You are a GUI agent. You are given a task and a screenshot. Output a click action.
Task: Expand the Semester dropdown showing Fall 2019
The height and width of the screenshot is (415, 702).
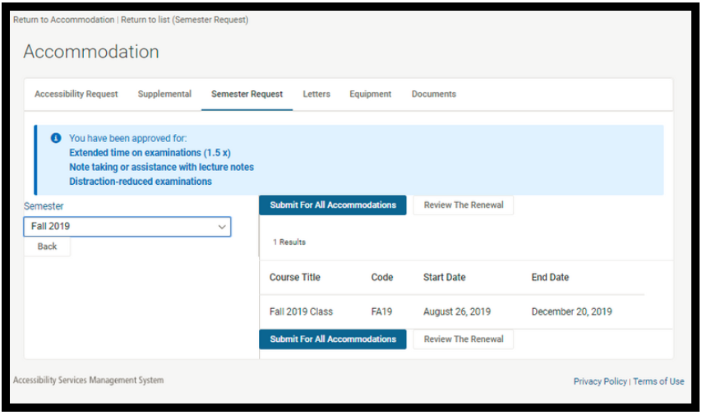pyautogui.click(x=127, y=227)
